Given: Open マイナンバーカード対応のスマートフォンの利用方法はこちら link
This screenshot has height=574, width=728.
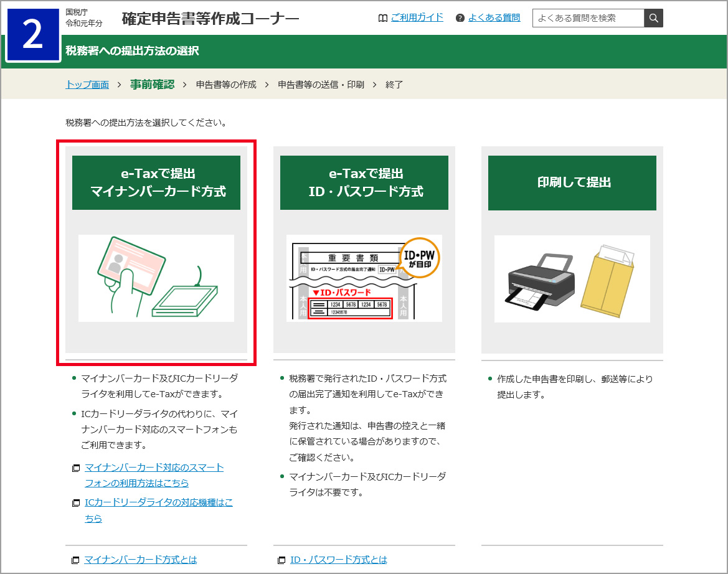Looking at the screenshot, I should pyautogui.click(x=154, y=475).
